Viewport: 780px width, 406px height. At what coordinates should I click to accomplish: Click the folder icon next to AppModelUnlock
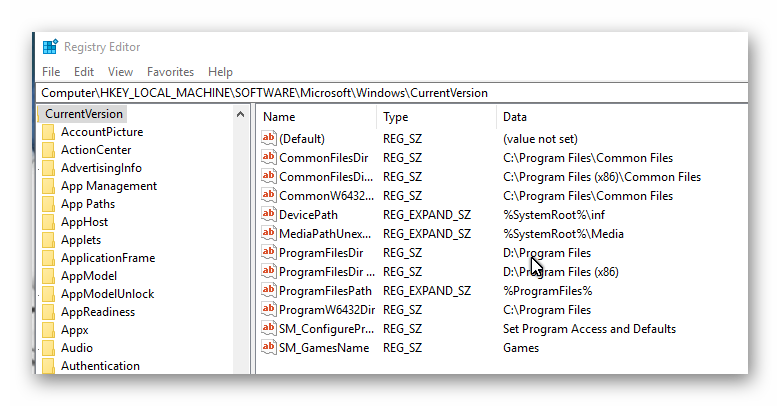48,294
